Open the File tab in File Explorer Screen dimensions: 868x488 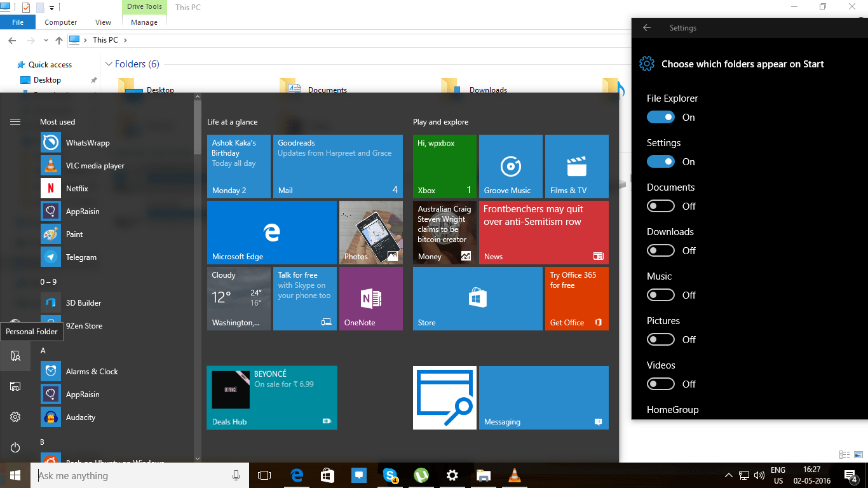click(18, 22)
